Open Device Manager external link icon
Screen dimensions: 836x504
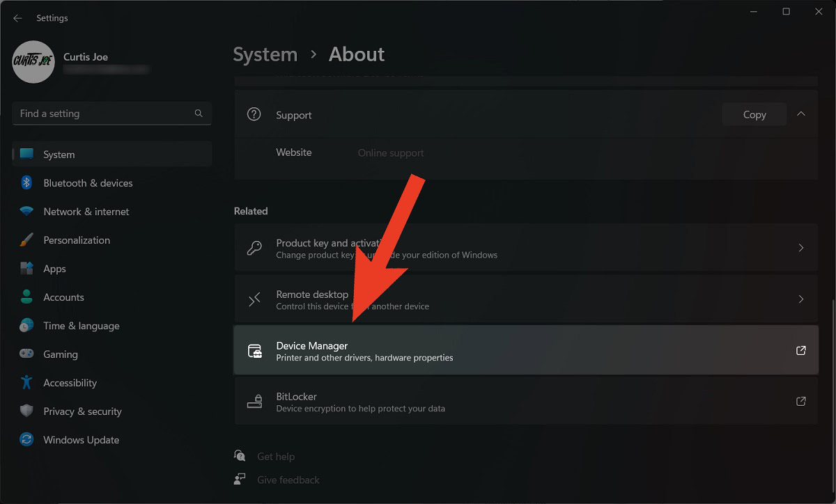800,351
